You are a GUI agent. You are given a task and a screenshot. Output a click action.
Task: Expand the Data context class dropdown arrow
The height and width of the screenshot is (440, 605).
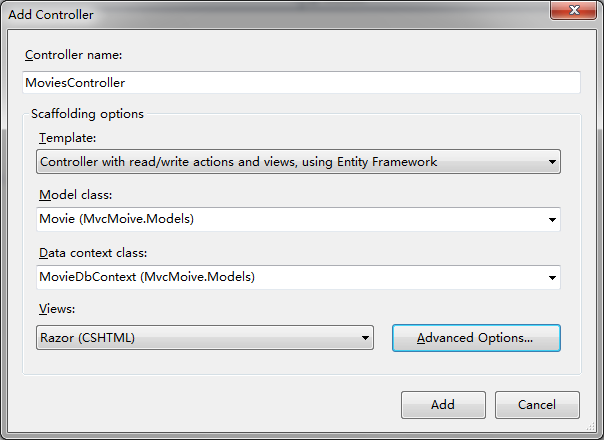[552, 278]
